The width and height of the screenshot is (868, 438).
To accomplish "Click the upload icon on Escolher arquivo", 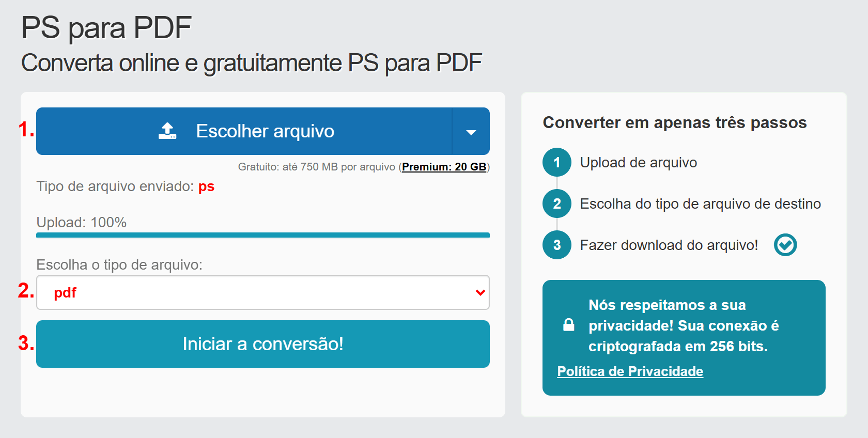I will [x=167, y=131].
